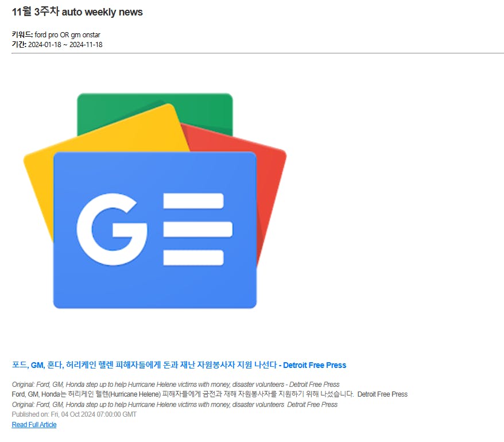Click the 키워드 'ford pro OR gm onstar' line
Image resolution: width=504 pixels, height=442 pixels.
(x=56, y=34)
